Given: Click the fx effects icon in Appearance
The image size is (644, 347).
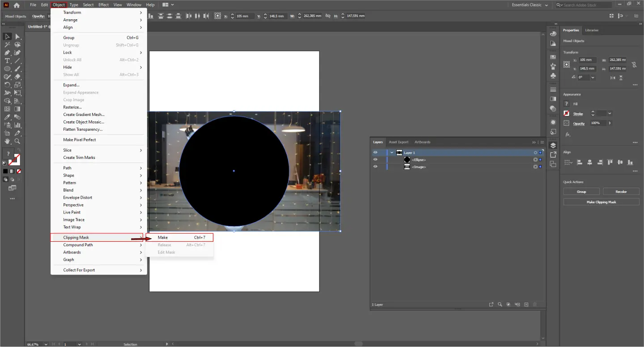Looking at the screenshot, I should click(x=568, y=134).
